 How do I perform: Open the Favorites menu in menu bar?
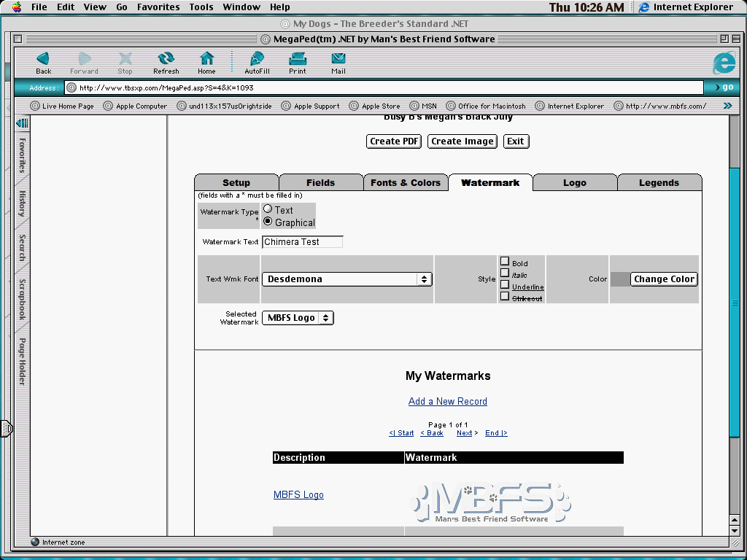coord(158,7)
